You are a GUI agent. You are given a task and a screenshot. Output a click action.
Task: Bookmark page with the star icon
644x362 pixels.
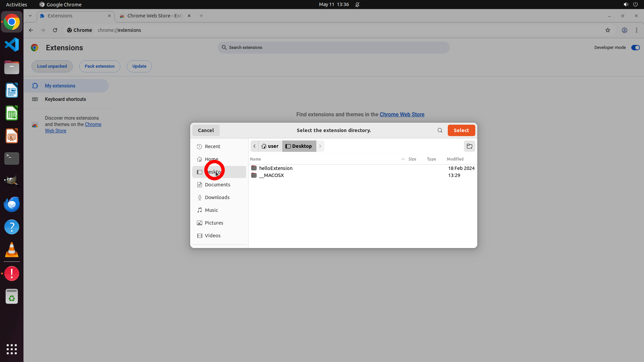(607, 30)
